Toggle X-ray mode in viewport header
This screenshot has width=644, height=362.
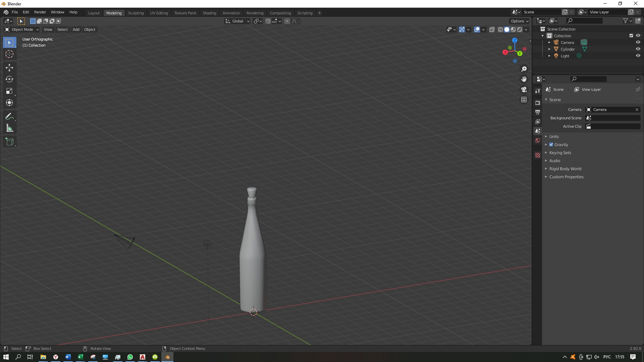coord(492,29)
